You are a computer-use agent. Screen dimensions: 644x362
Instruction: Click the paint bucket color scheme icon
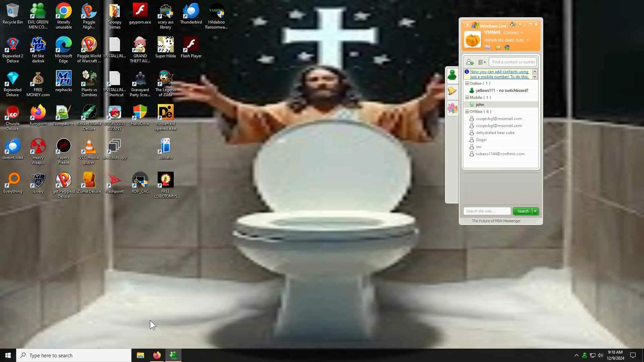pyautogui.click(x=513, y=24)
